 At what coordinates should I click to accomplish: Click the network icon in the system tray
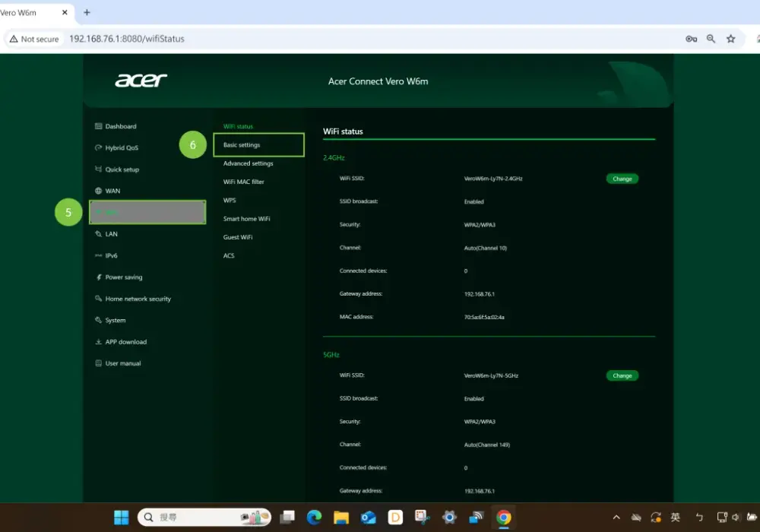click(x=722, y=518)
